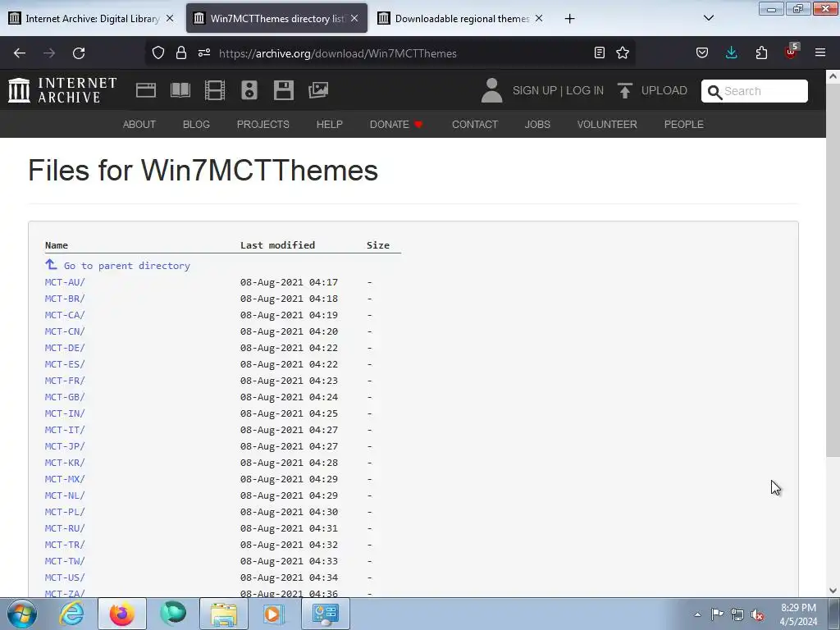Click the Internet Archive logo
Image resolution: width=840 pixels, height=630 pixels.
(x=62, y=90)
